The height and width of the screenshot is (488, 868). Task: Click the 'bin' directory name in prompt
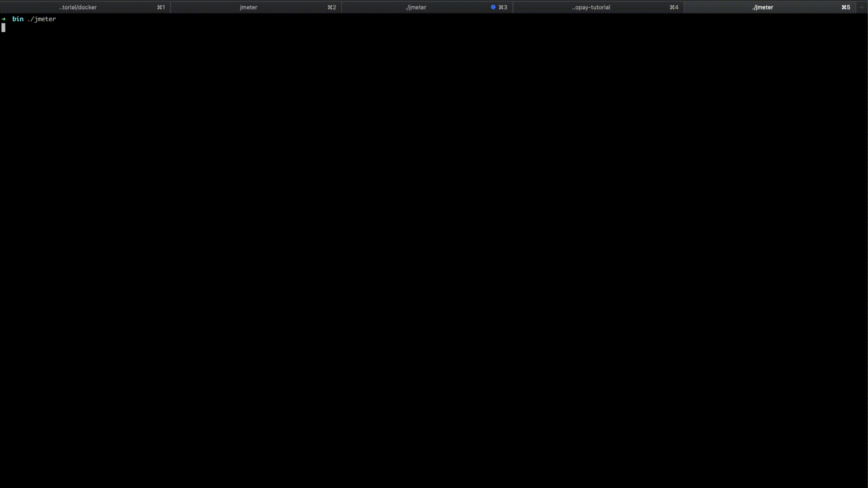click(18, 19)
